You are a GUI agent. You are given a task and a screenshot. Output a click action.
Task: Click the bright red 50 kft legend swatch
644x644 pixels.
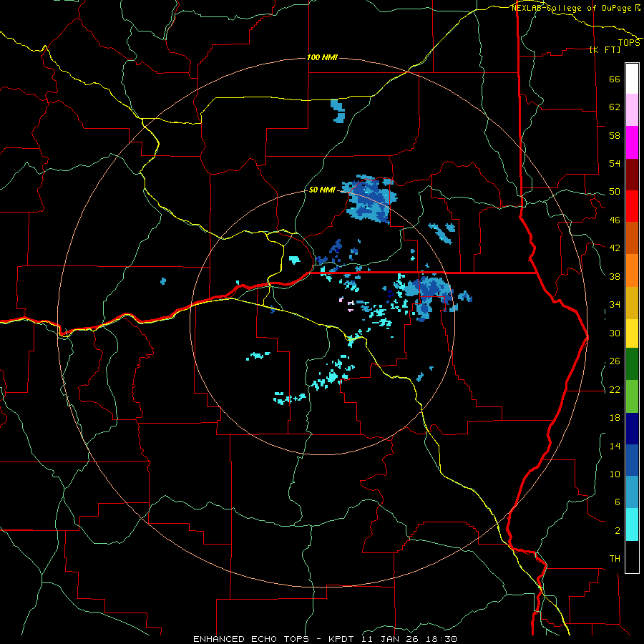[x=632, y=206]
